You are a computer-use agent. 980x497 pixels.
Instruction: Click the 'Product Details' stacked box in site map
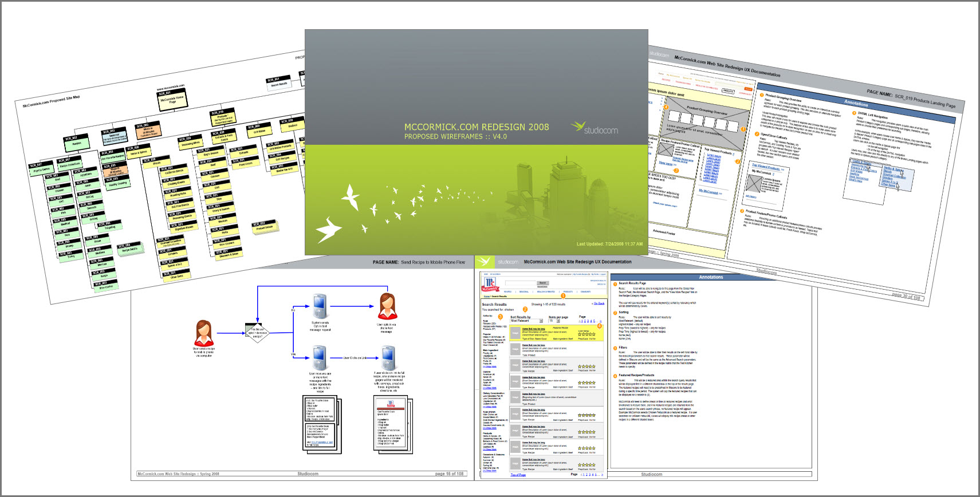pyautogui.click(x=265, y=226)
